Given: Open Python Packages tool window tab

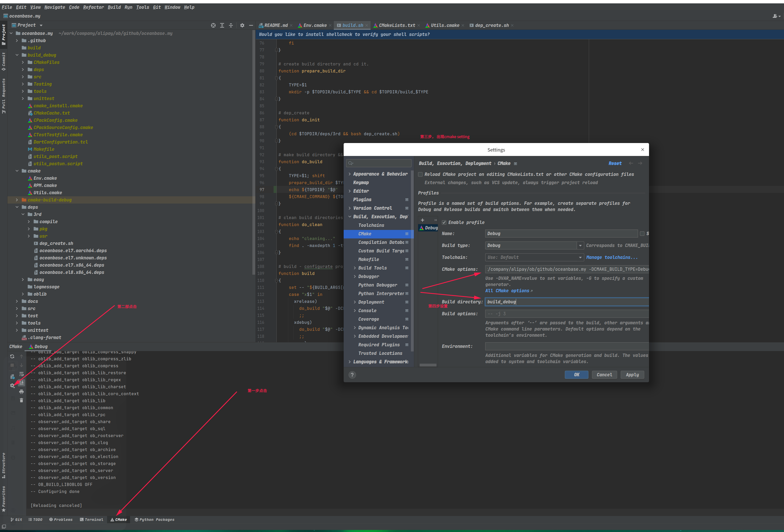Looking at the screenshot, I should click(x=154, y=520).
